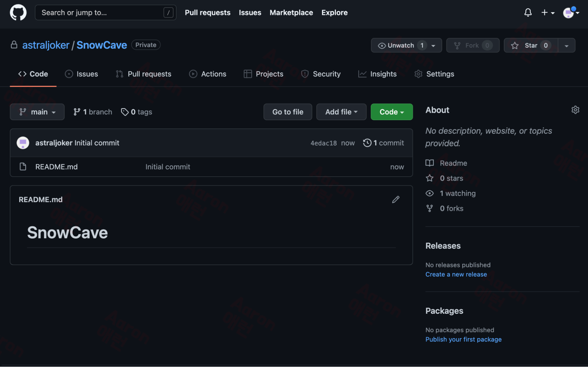Viewport: 588px width, 367px height.
Task: Open Initial commit message in README.md row
Action: 168,167
